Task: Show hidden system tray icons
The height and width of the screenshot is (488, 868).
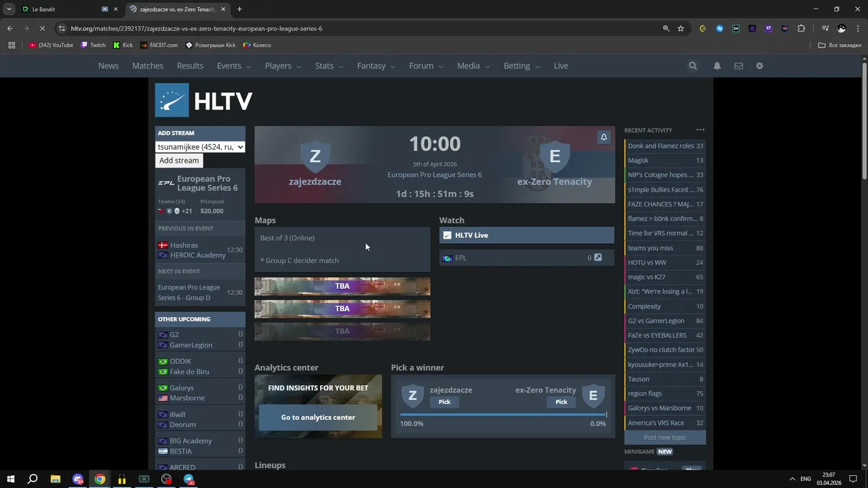Action: (x=791, y=479)
